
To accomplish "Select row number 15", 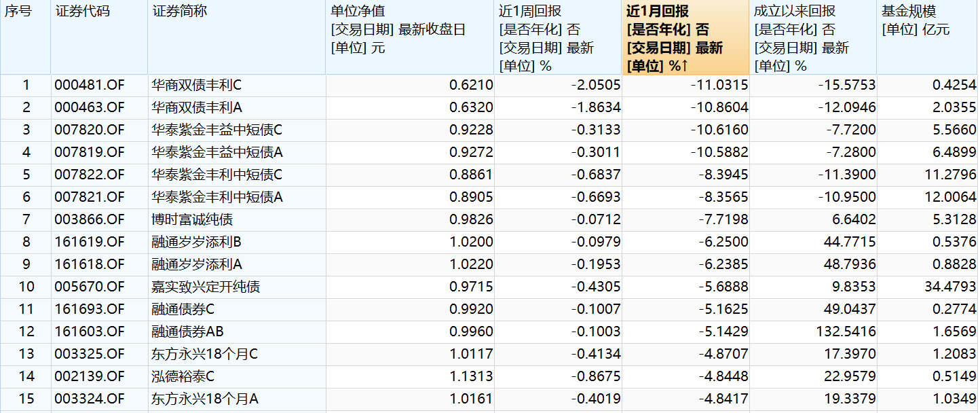I will point(25,399).
